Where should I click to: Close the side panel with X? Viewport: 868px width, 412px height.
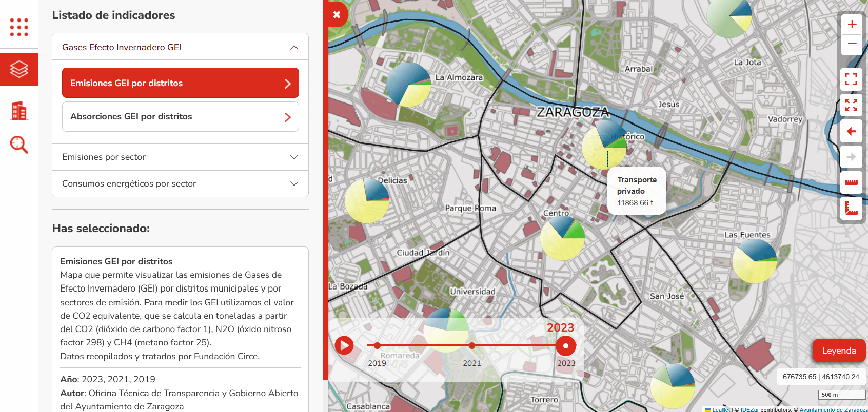(337, 14)
